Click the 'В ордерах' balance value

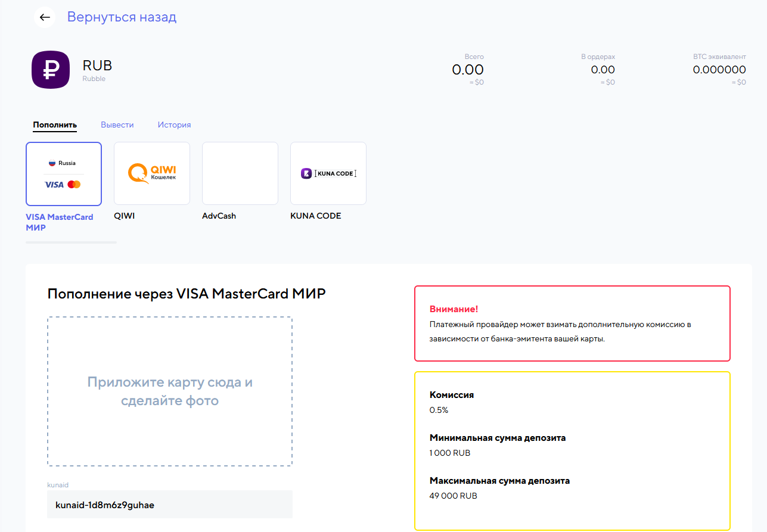(603, 70)
